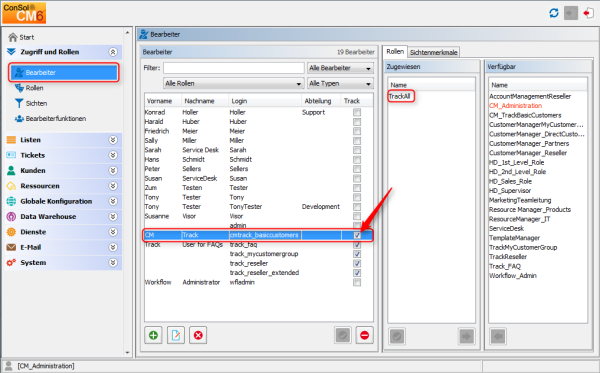Click the red minus deactivate button
600x373 pixels.
click(365, 336)
